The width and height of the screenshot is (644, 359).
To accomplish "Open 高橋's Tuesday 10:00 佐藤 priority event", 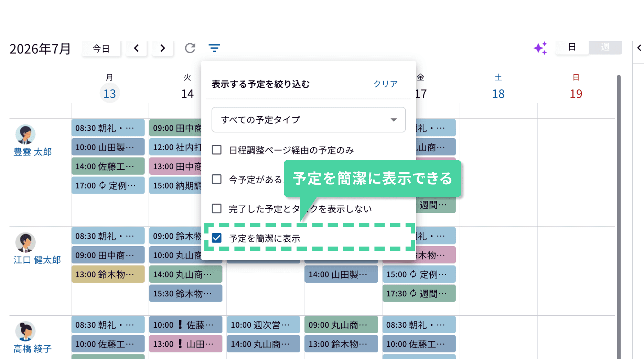I will coord(186,325).
